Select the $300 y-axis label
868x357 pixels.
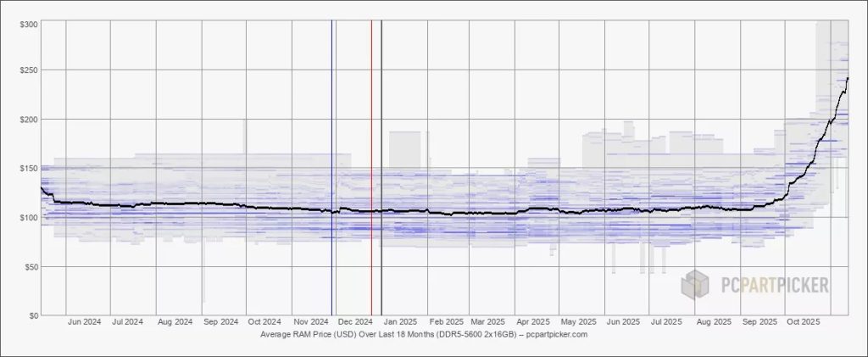(x=28, y=24)
